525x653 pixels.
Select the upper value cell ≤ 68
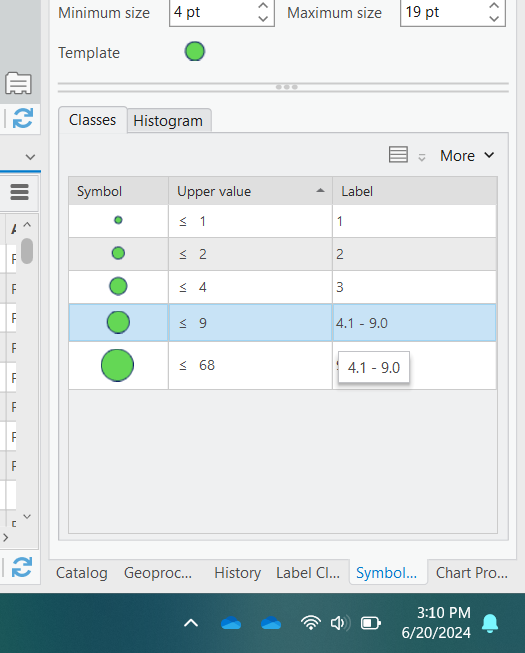[250, 365]
